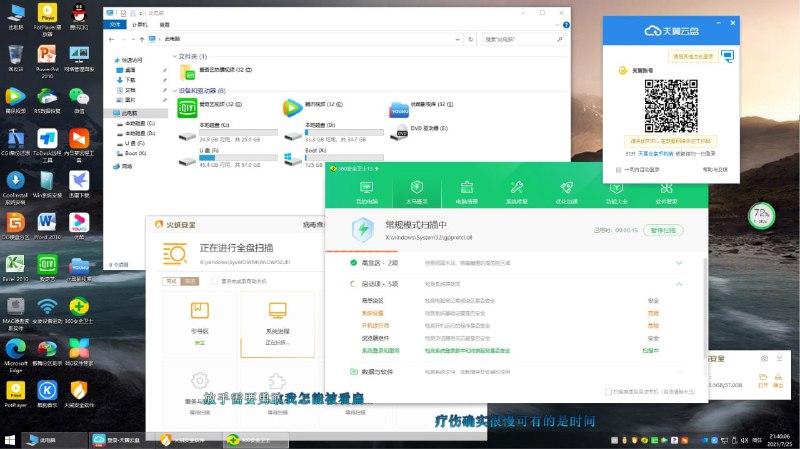Switch to 电脑清理 tab in 360
The image size is (800, 449).
(x=466, y=192)
